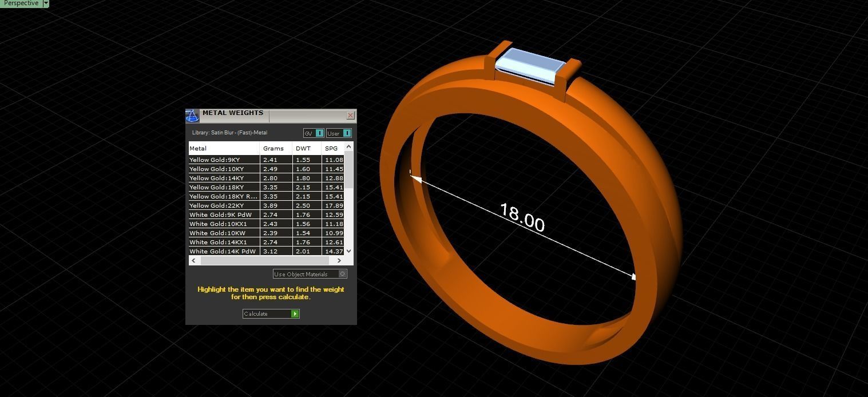Image resolution: width=868 pixels, height=397 pixels.
Task: Select the White Gold:14K PdW row
Action: [266, 251]
